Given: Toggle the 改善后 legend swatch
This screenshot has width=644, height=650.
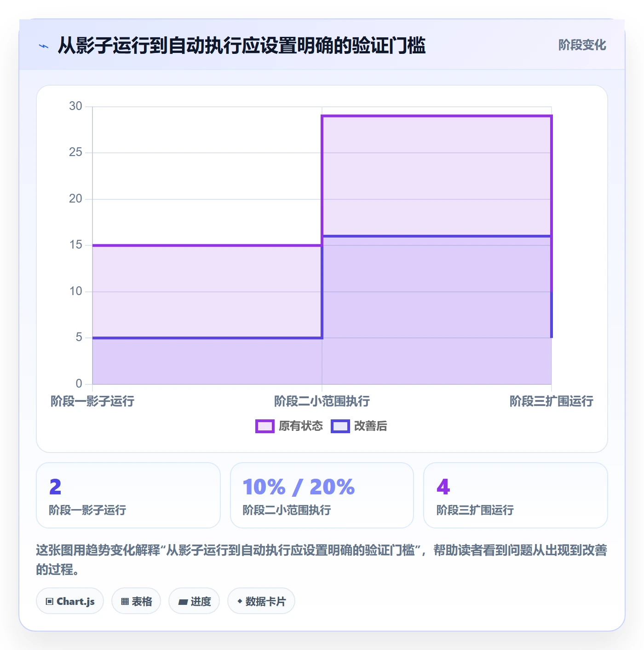Looking at the screenshot, I should tap(340, 426).
